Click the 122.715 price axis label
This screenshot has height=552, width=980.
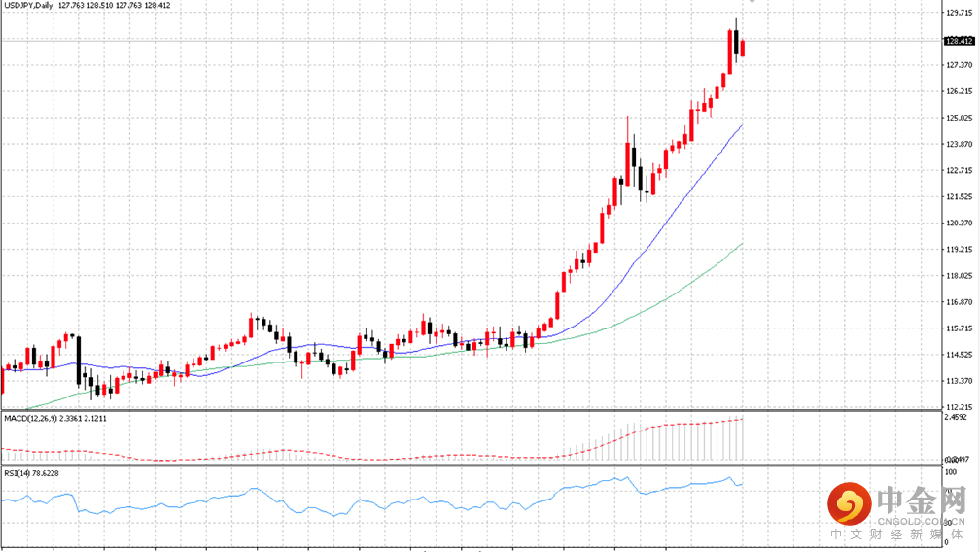tap(960, 170)
